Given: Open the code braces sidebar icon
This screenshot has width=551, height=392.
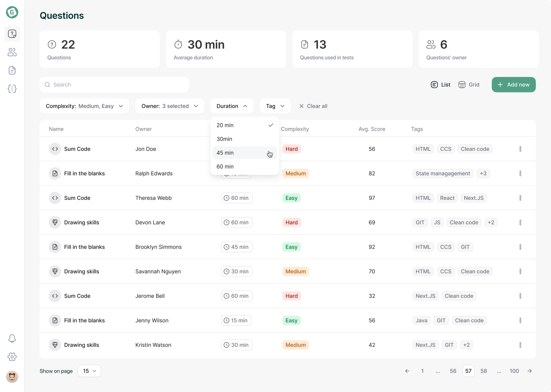Looking at the screenshot, I should (x=12, y=89).
